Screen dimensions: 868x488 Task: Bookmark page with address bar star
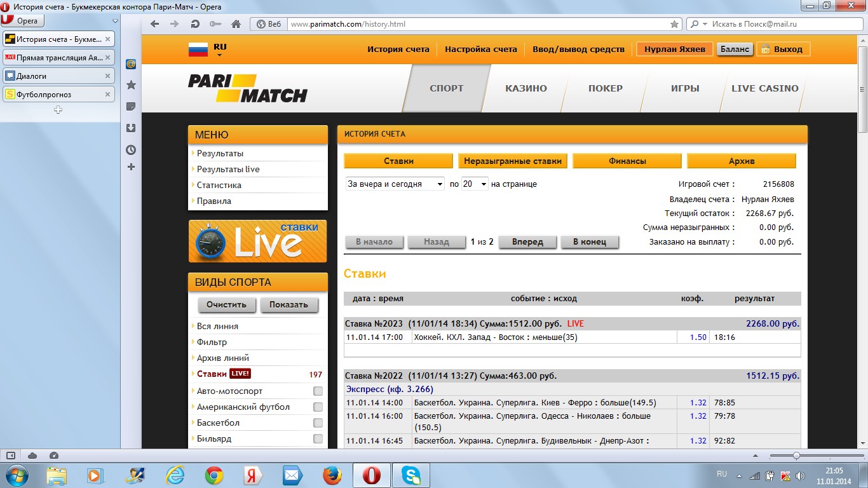674,24
